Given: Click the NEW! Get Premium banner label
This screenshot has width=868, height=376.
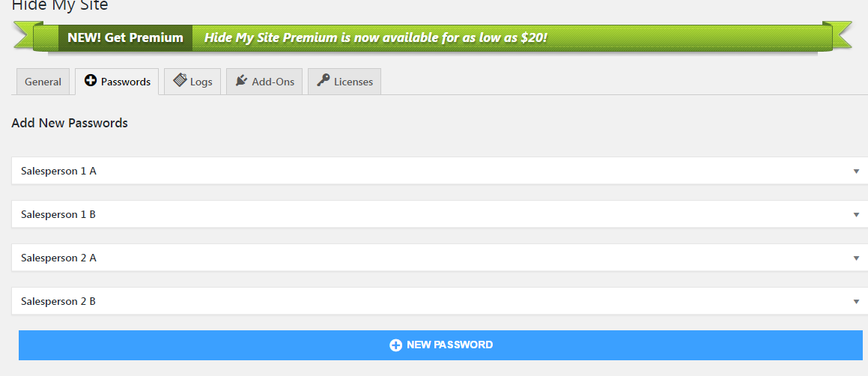Looking at the screenshot, I should [x=125, y=37].
